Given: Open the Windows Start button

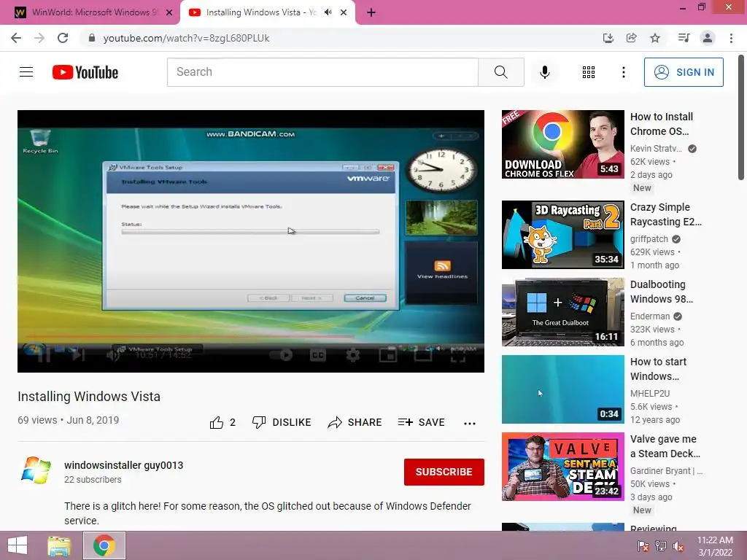Looking at the screenshot, I should [x=18, y=545].
